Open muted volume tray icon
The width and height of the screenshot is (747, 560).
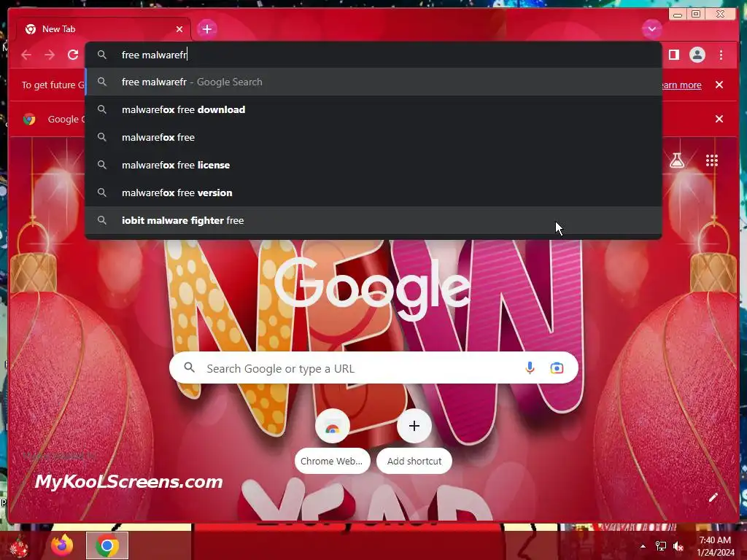[x=678, y=546]
